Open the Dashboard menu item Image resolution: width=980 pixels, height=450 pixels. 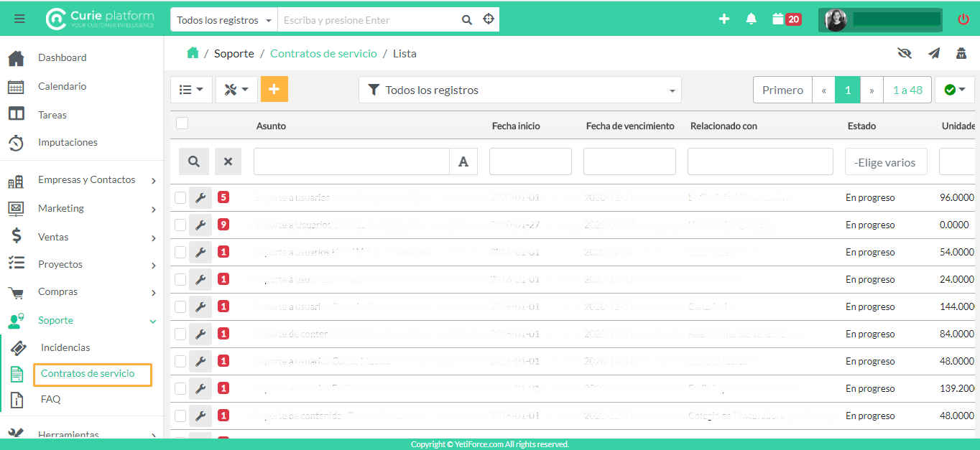62,57
